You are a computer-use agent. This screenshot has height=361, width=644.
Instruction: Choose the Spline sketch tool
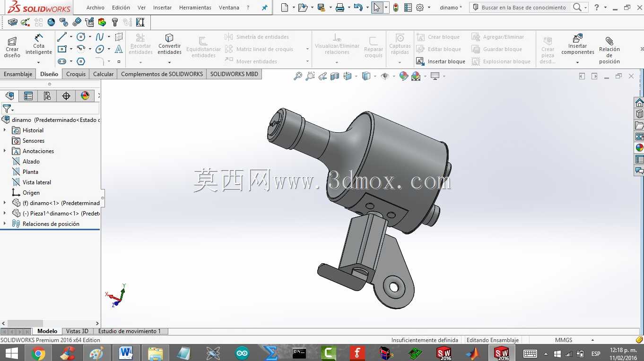click(x=100, y=37)
